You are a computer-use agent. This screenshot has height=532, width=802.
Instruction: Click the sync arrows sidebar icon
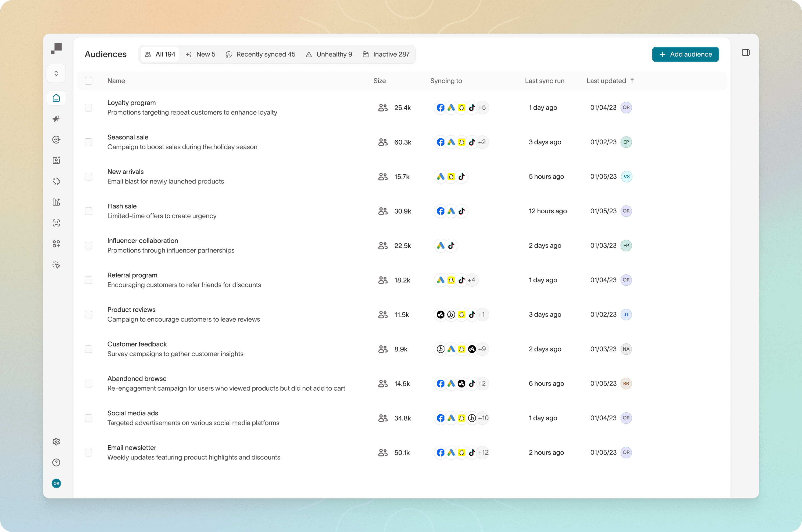tap(56, 181)
